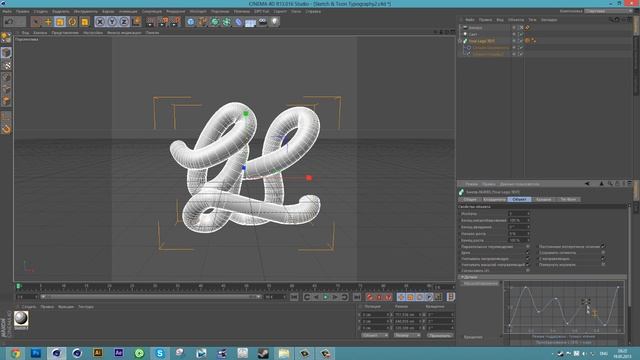Open the spline pen tools icon
Screen dimensions: 640x360
(x=202, y=21)
